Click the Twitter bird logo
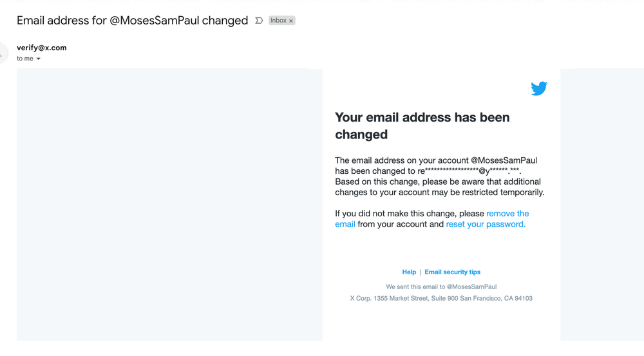The image size is (644, 356). (x=539, y=88)
